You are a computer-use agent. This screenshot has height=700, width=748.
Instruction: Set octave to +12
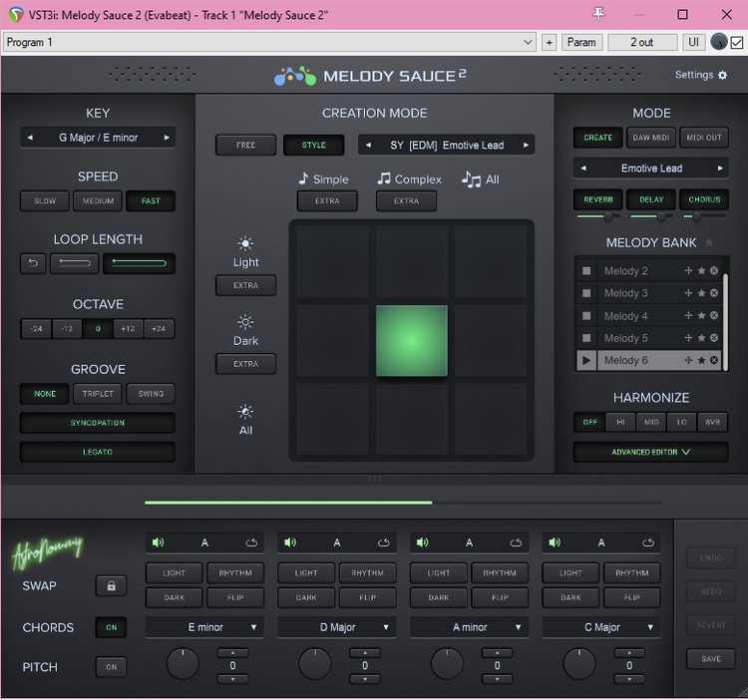128,328
